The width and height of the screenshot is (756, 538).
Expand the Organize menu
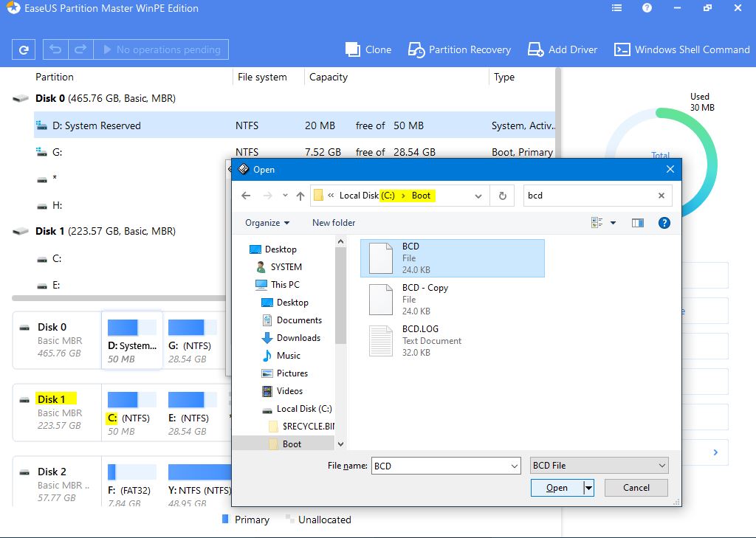pos(267,223)
